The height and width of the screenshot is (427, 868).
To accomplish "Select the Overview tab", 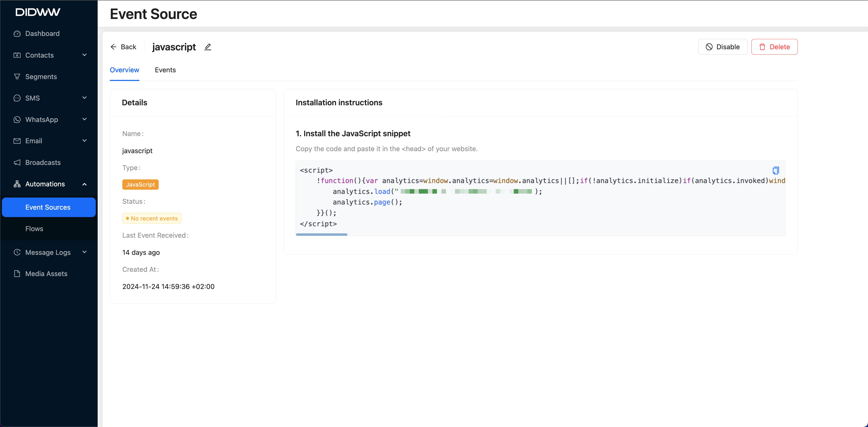I will click(124, 70).
